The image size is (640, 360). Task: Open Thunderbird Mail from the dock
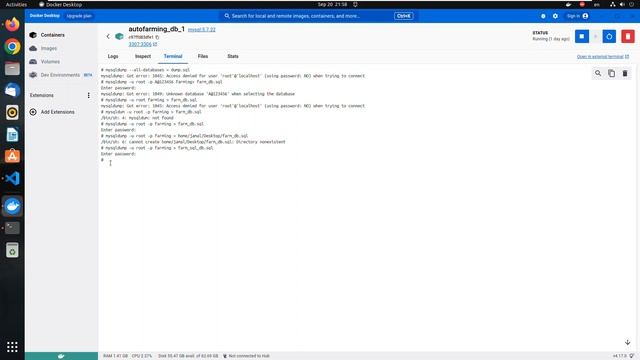point(12,90)
